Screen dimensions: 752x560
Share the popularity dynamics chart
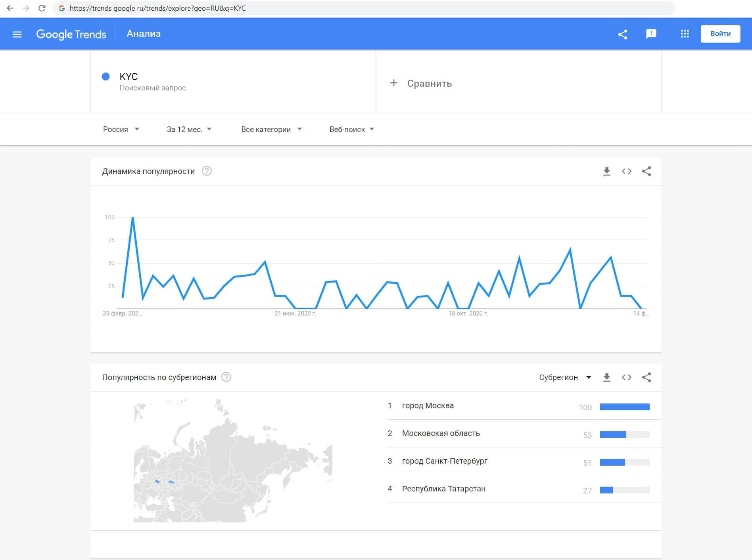tap(646, 171)
